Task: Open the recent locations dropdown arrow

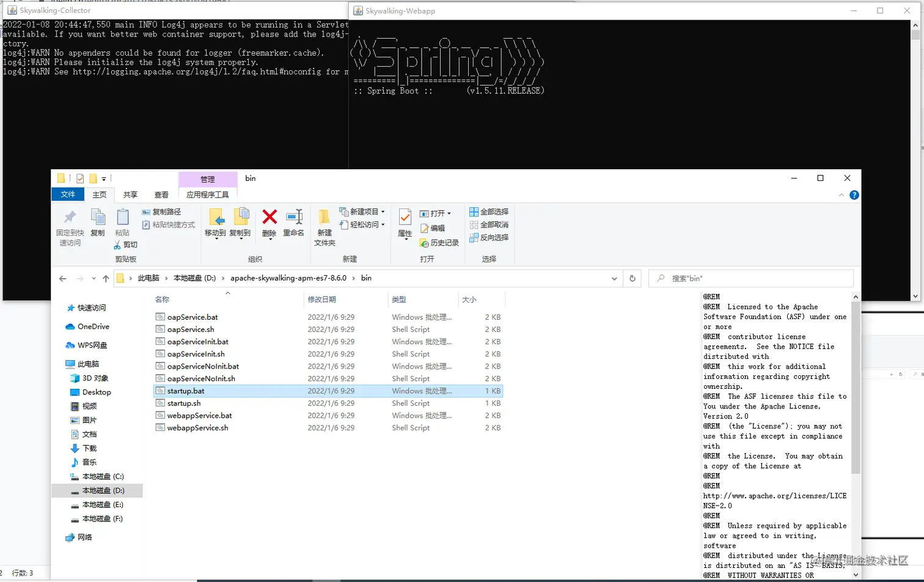Action: [x=94, y=278]
